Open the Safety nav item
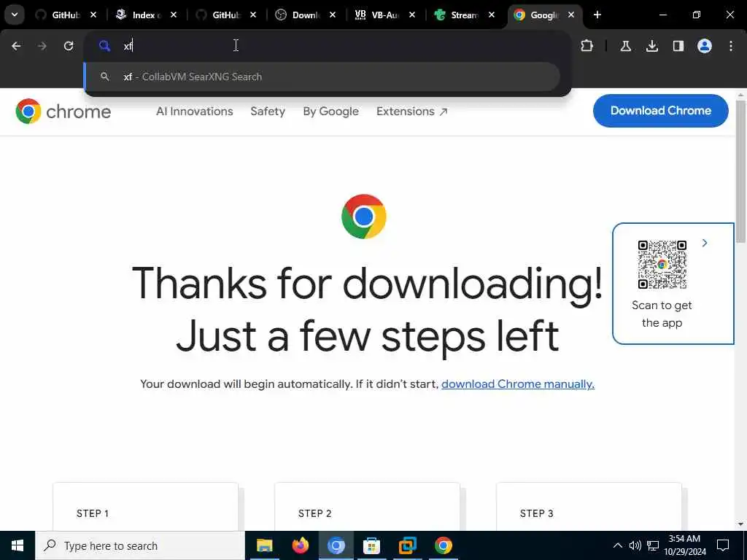The height and width of the screenshot is (560, 747). pos(268,111)
